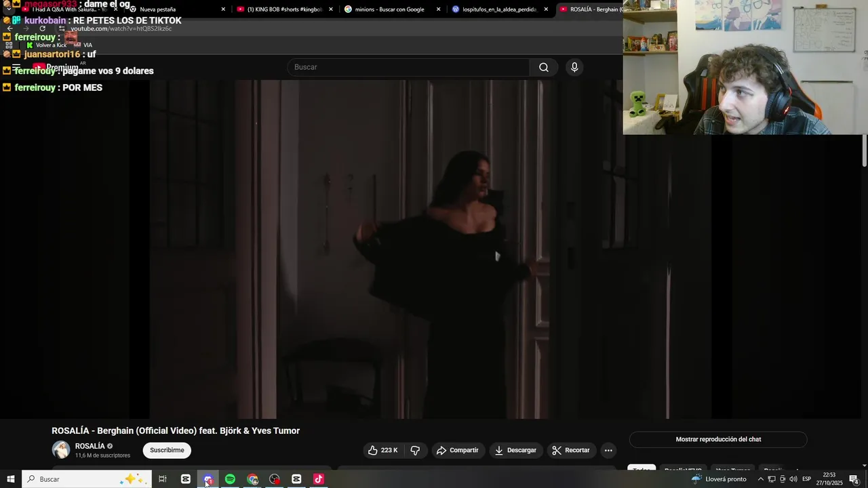This screenshot has width=868, height=488.
Task: Open the 'Volver a Kick' bookmark
Action: point(46,45)
